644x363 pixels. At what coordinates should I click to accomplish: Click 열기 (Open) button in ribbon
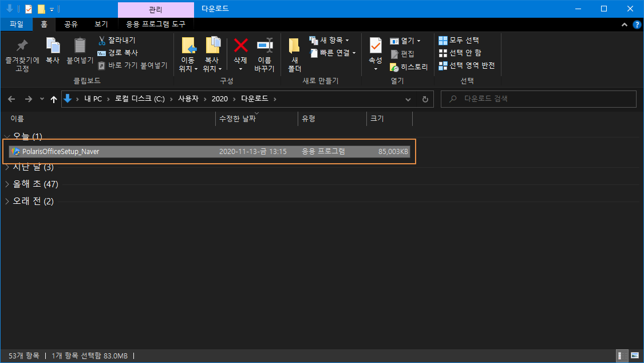click(405, 41)
